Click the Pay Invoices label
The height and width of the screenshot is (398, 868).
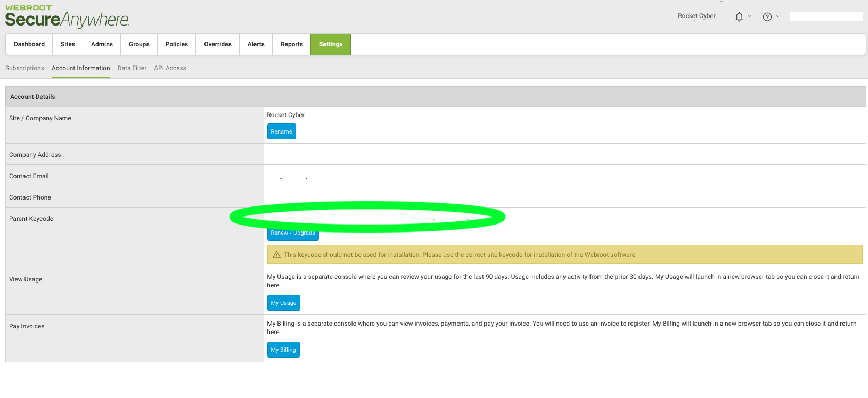pyautogui.click(x=27, y=326)
